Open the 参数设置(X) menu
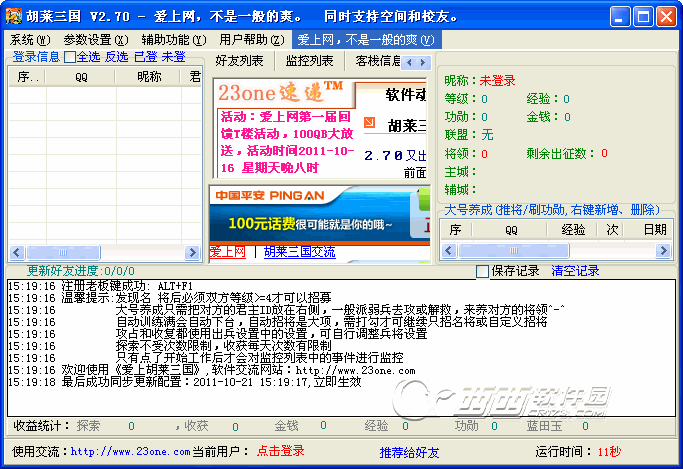This screenshot has height=469, width=683. click(96, 40)
